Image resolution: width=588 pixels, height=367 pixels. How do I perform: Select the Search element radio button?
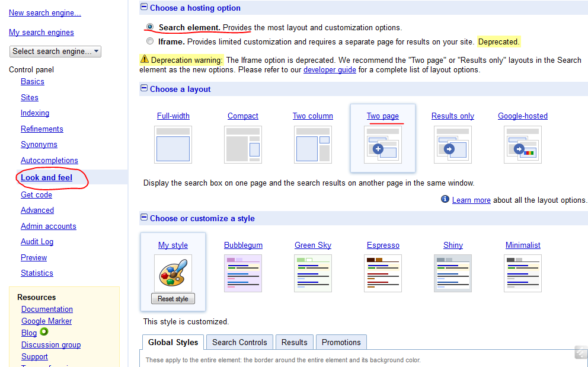150,27
